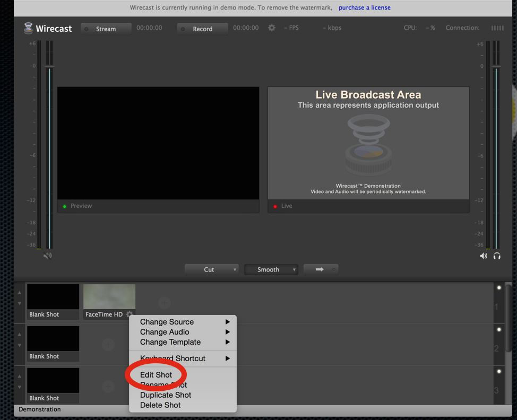Expand Change Audio submenu
Image resolution: width=517 pixels, height=420 pixels.
(x=183, y=332)
